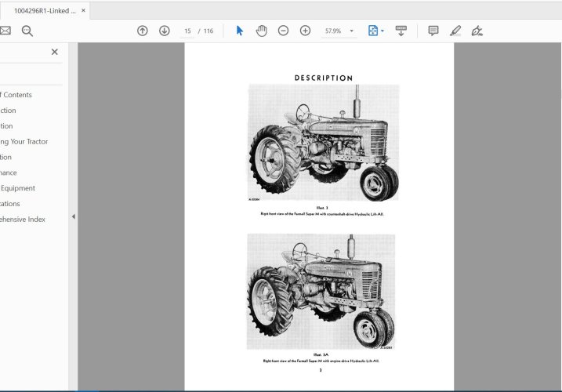Close the bookmarks panel with the X
This screenshot has width=562, height=392.
(x=55, y=52)
